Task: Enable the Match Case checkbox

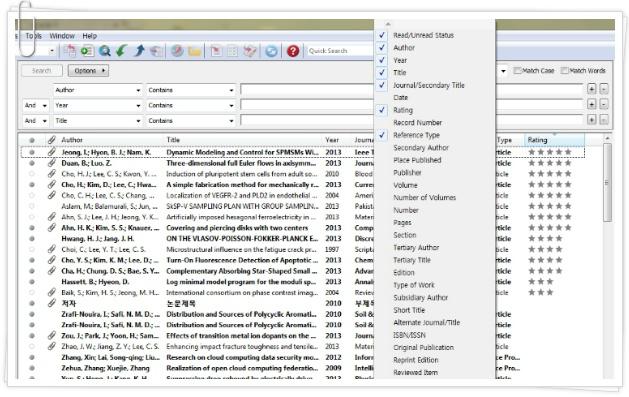Action: pyautogui.click(x=517, y=71)
